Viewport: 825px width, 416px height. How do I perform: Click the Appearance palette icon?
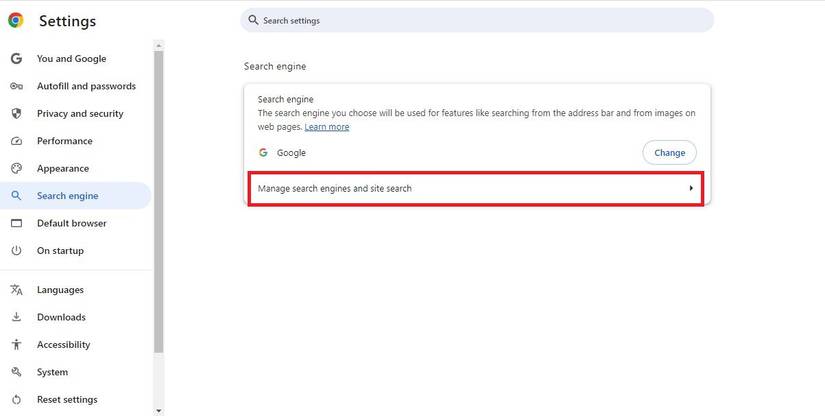(16, 169)
